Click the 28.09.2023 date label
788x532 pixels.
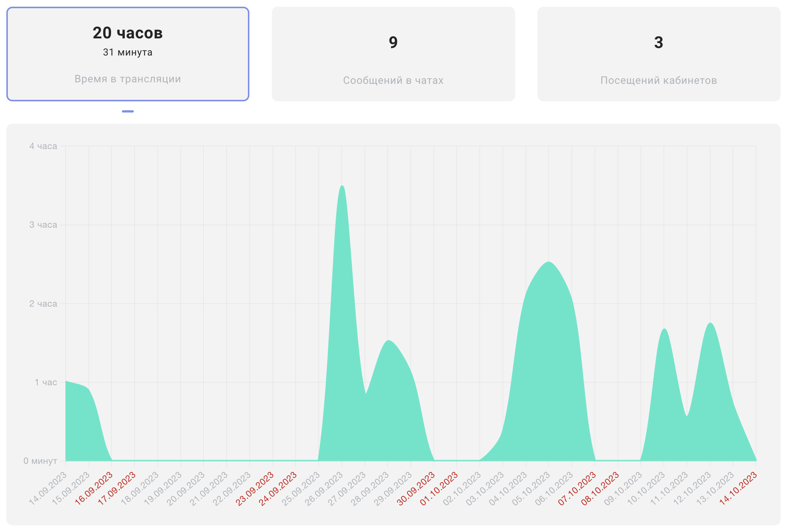point(370,488)
